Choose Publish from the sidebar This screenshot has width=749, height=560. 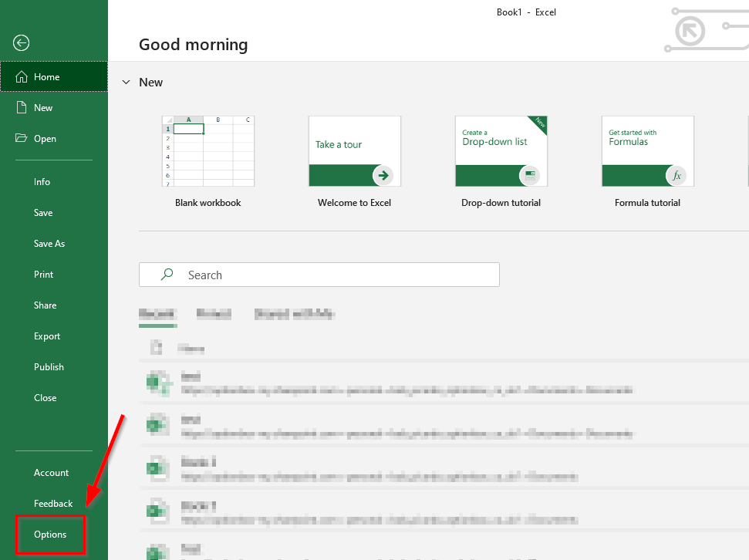click(x=54, y=367)
